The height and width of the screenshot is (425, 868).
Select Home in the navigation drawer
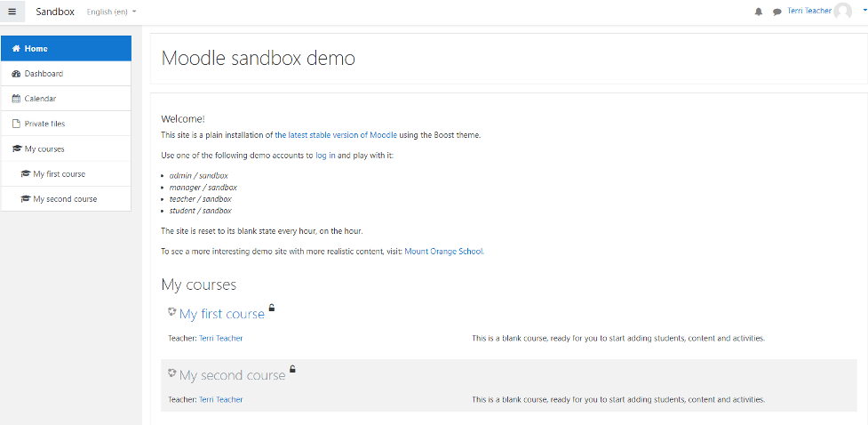(x=66, y=48)
